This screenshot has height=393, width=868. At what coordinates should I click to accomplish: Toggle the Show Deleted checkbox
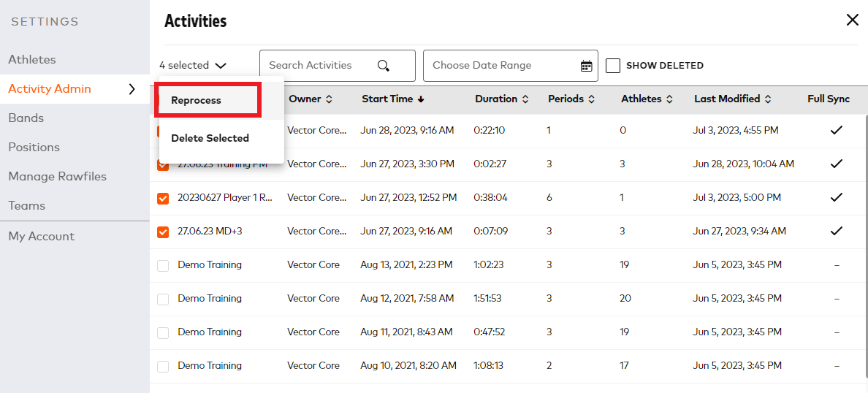pos(613,65)
